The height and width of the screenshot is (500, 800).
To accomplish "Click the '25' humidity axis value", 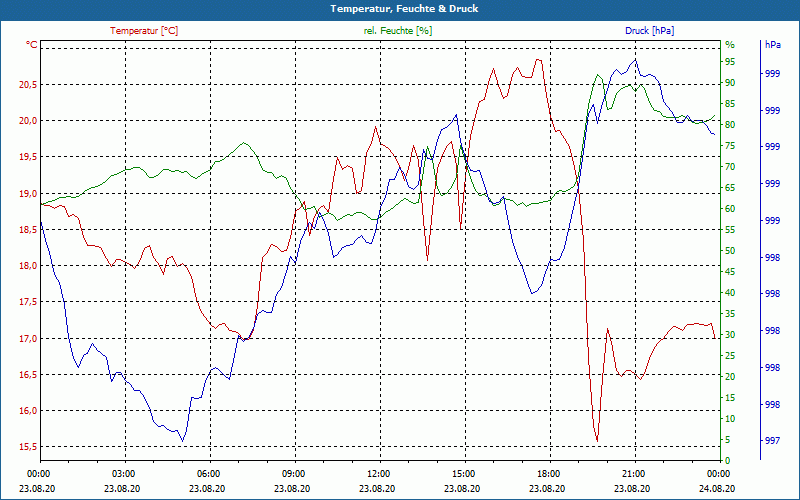I will [x=730, y=356].
